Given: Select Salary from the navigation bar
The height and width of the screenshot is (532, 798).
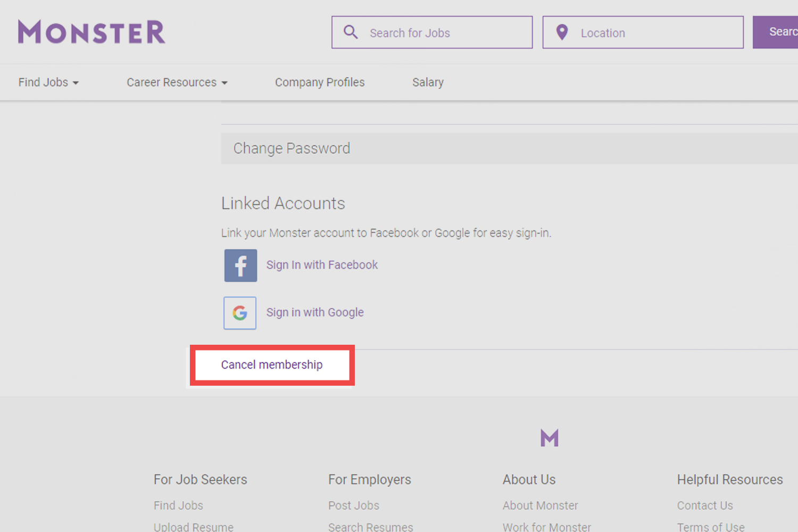Looking at the screenshot, I should tap(428, 82).
